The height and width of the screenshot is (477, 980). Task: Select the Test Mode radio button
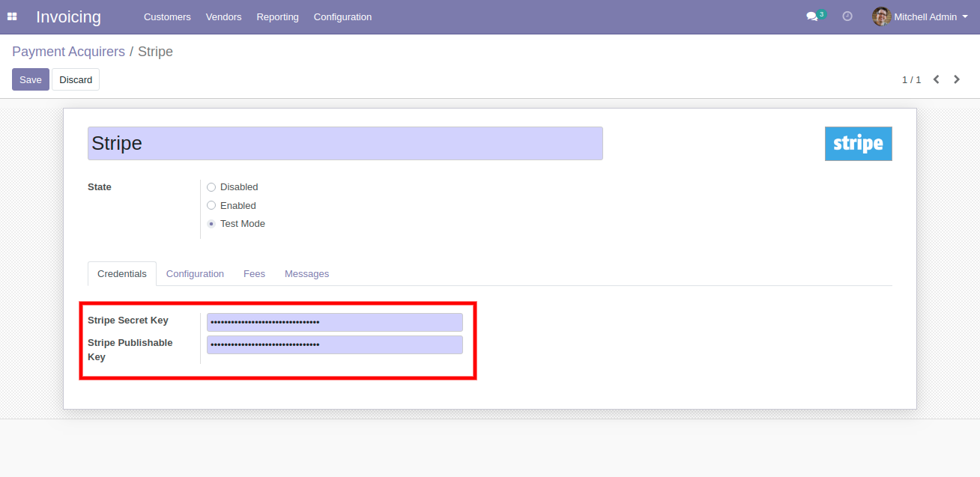click(x=211, y=224)
